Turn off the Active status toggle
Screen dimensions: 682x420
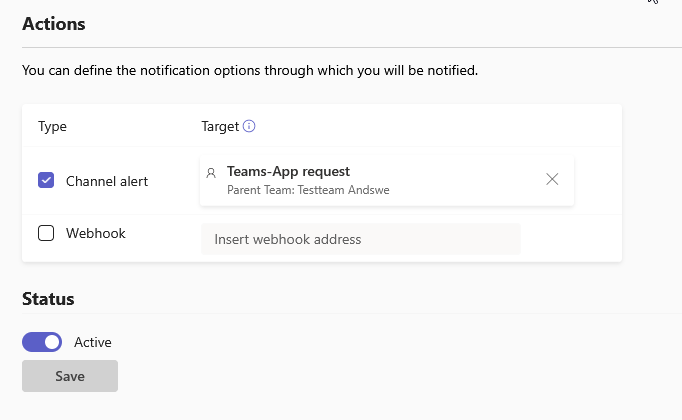pyautogui.click(x=42, y=342)
